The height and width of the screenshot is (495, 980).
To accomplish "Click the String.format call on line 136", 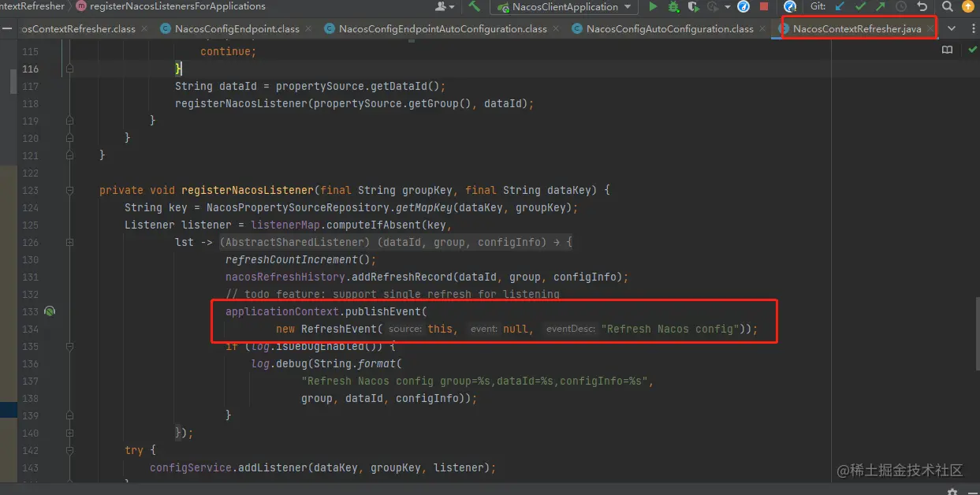I will point(358,363).
